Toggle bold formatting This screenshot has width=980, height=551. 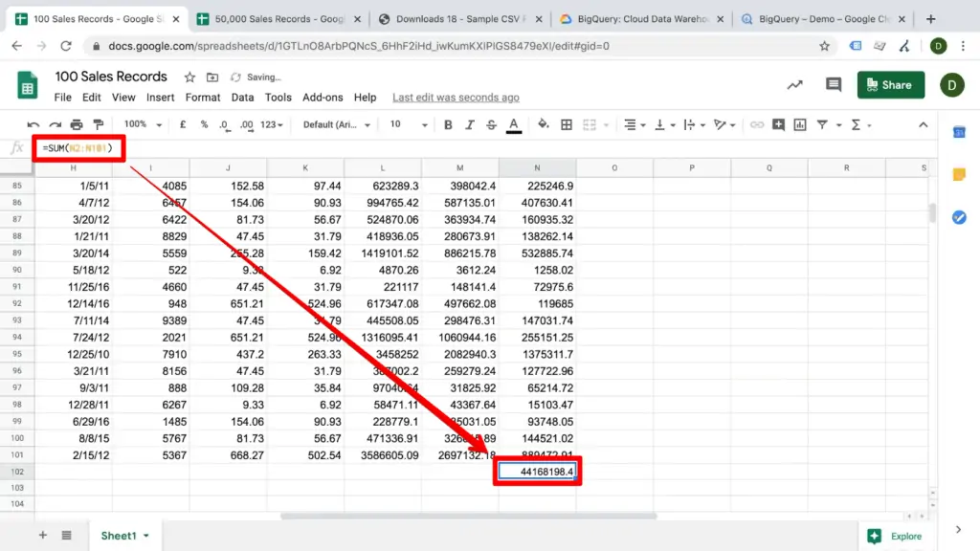448,124
